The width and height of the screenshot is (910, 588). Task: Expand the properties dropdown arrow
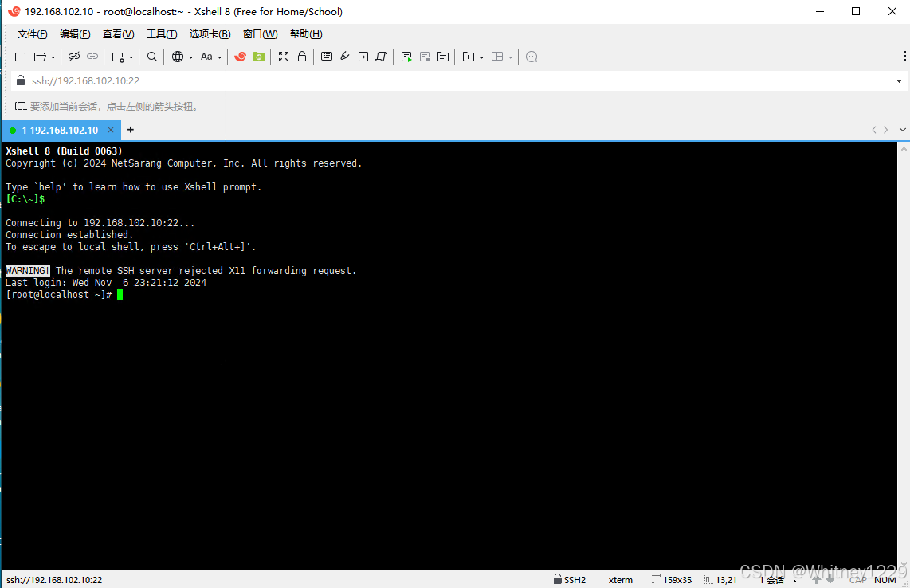tap(131, 57)
